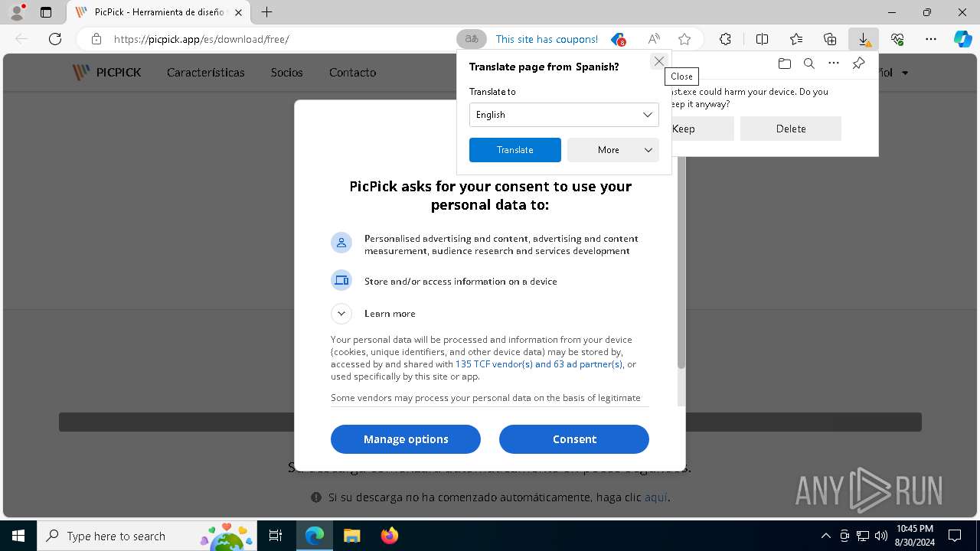Image resolution: width=980 pixels, height=551 pixels.
Task: Open the site language dropdown arrow
Action: tap(905, 73)
